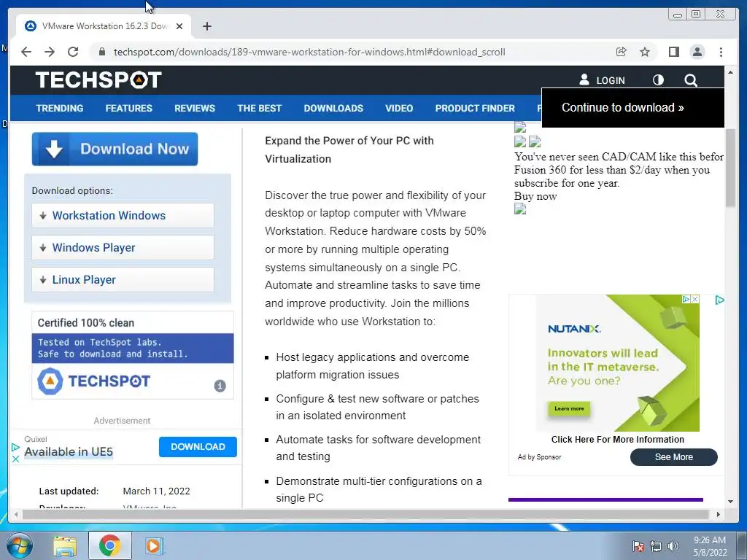Go to TechSpot homepage via logo

98,80
